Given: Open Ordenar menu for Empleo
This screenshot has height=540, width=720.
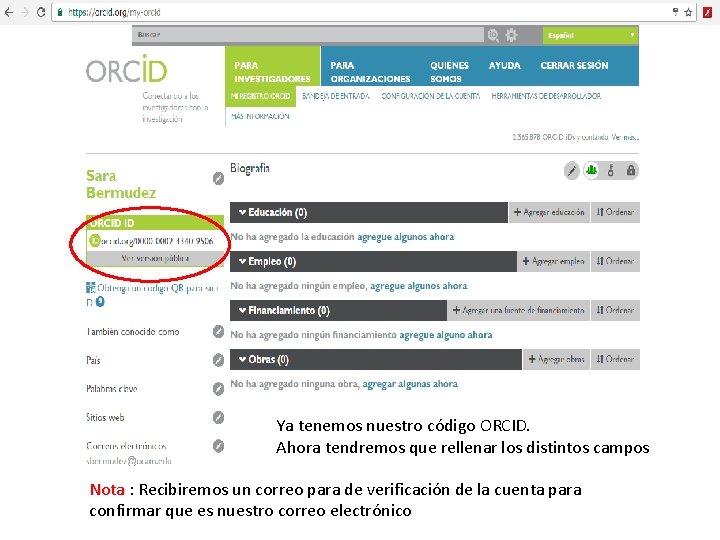Looking at the screenshot, I should (x=615, y=261).
